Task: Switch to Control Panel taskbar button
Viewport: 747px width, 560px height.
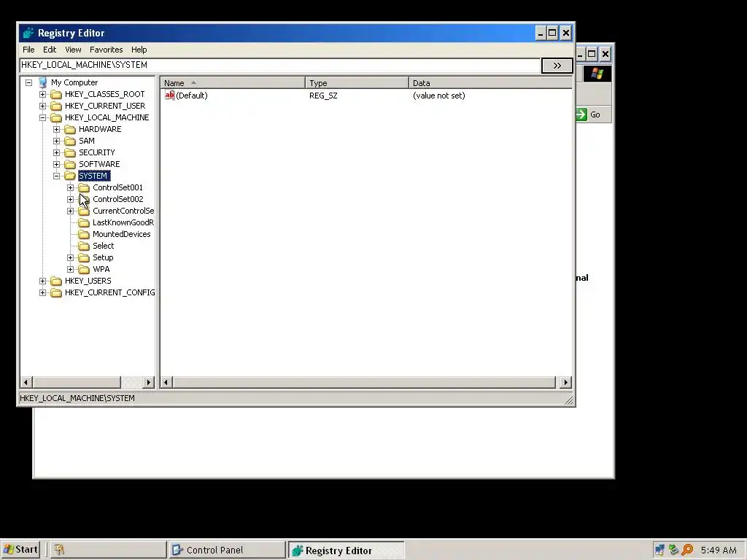Action: coord(227,550)
